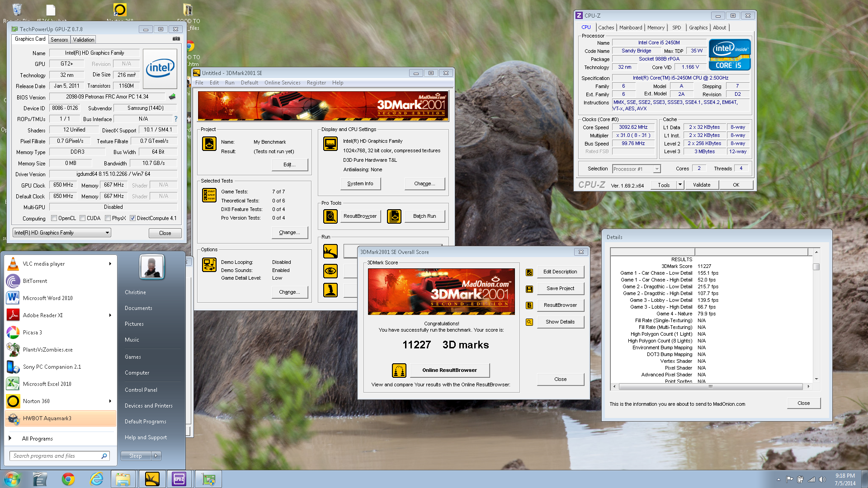Screen dimensions: 868x488
Task: Open Control Panel from the Start menu
Action: point(141,390)
